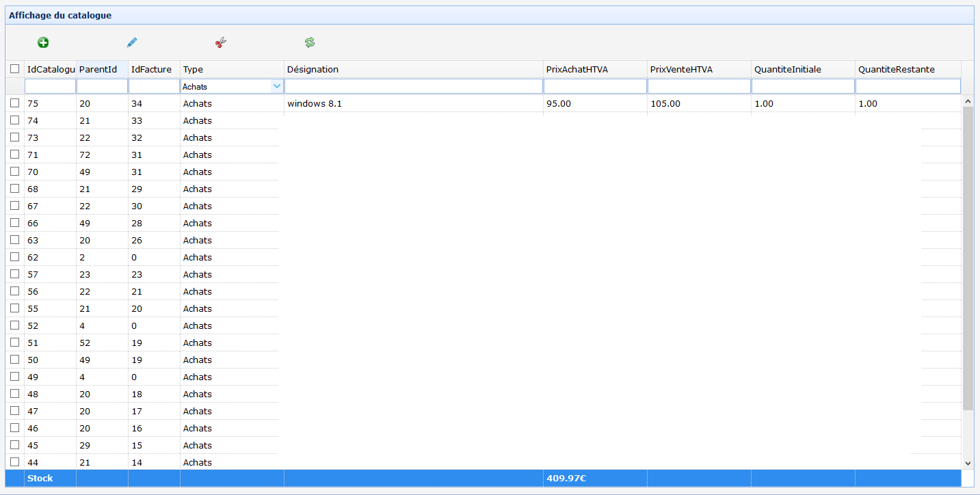Click the PrixVenteHTVA filter field

coord(698,87)
